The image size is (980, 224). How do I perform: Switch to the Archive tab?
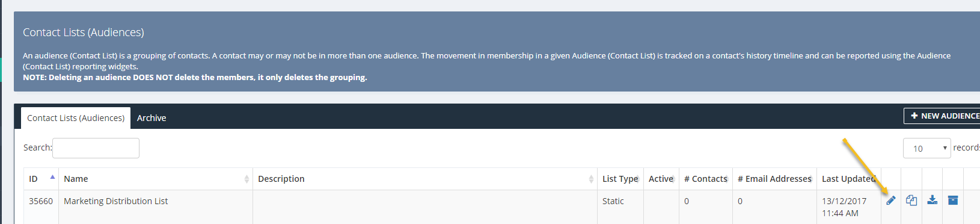click(152, 118)
